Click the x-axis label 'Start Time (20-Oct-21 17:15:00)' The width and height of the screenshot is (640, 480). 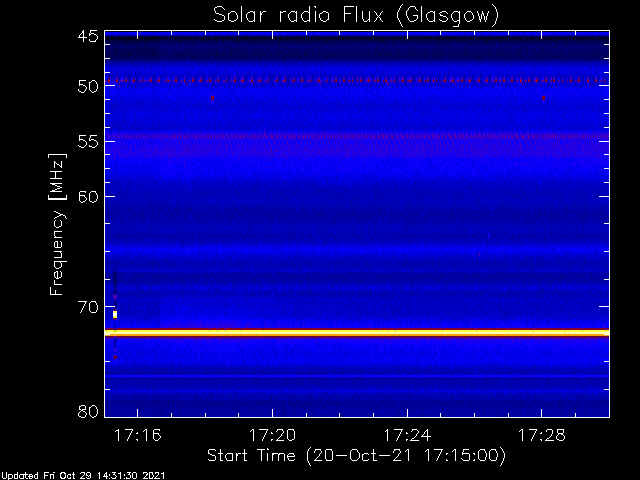356,455
